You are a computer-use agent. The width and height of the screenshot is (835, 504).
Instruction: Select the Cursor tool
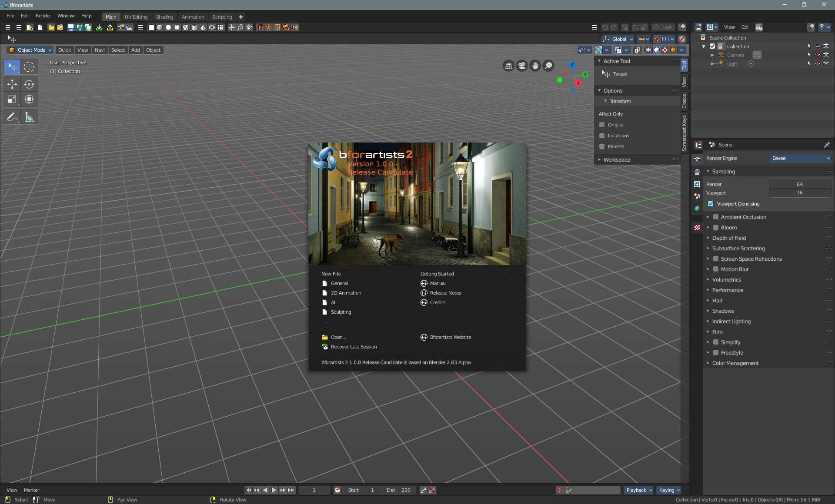[x=29, y=67]
